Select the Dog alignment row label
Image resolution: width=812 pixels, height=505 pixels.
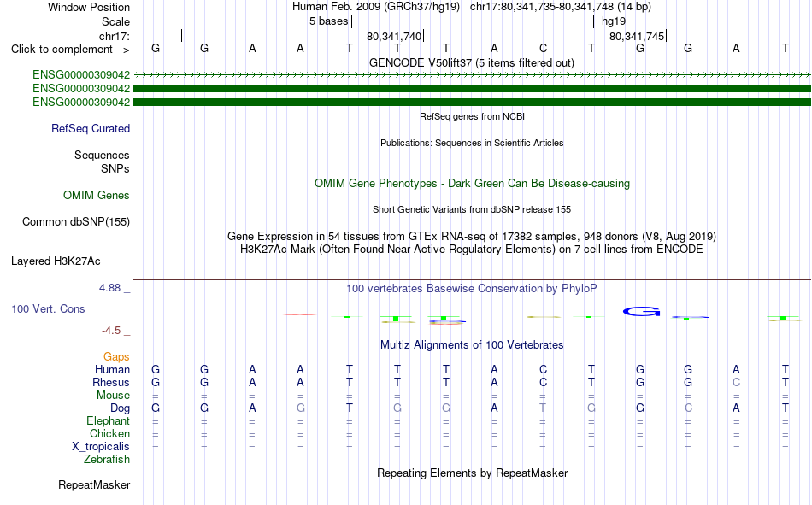[x=121, y=408]
